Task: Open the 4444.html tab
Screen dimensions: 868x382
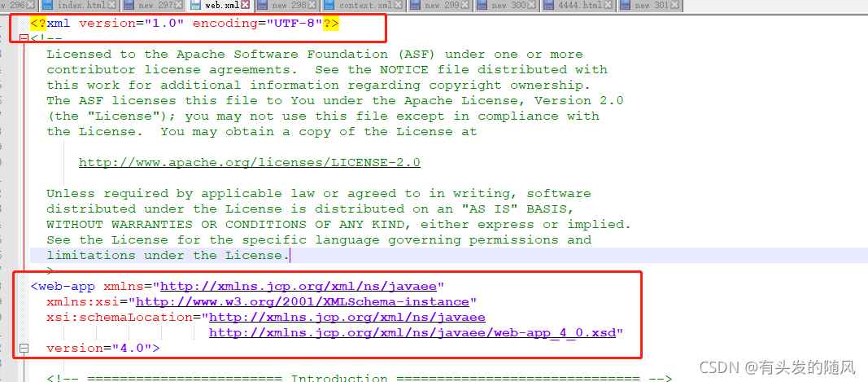Action: point(579,6)
